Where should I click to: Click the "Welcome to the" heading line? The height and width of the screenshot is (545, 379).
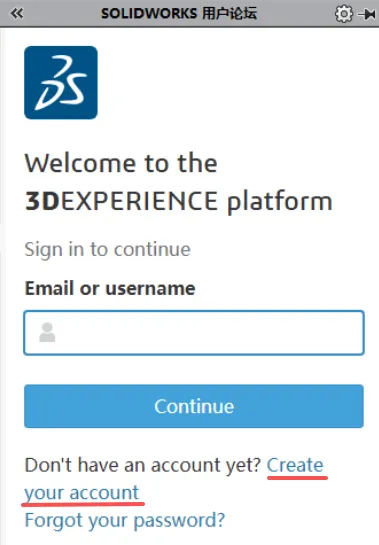[121, 163]
